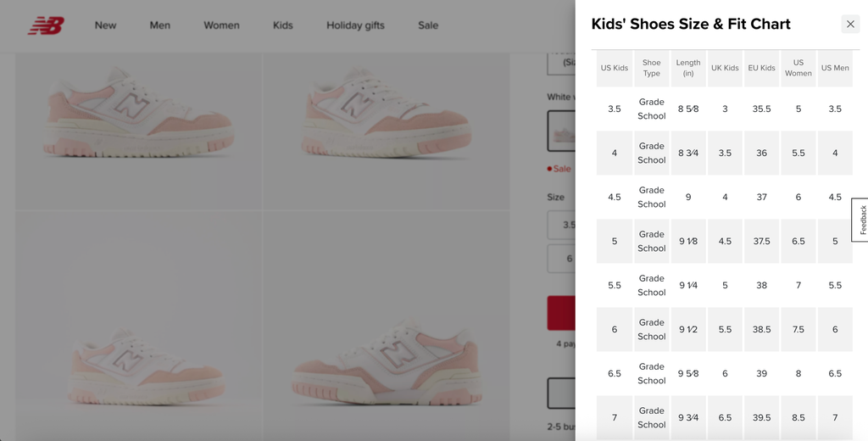Click the US Kids column header

(x=615, y=68)
